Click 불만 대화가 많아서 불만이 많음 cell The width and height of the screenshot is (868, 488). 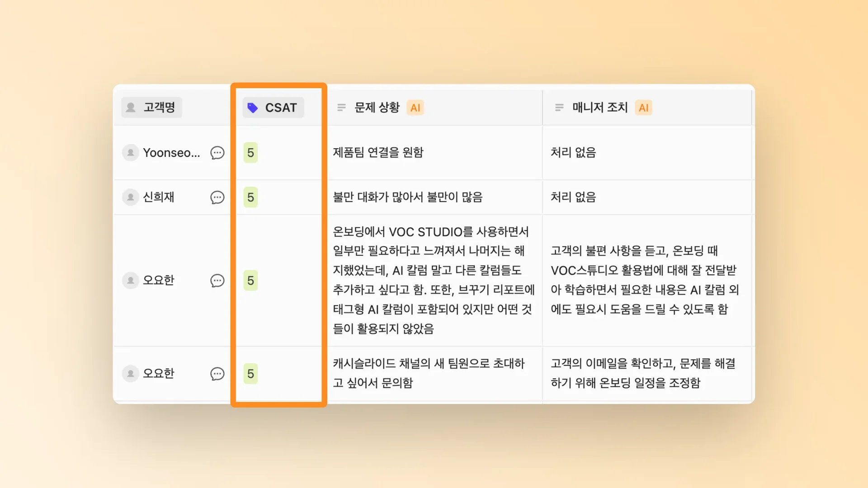coord(407,197)
